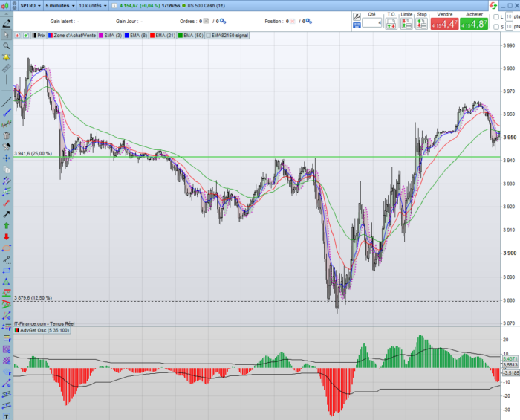
Task: Open the 10 k unités dropdown
Action: [x=93, y=6]
